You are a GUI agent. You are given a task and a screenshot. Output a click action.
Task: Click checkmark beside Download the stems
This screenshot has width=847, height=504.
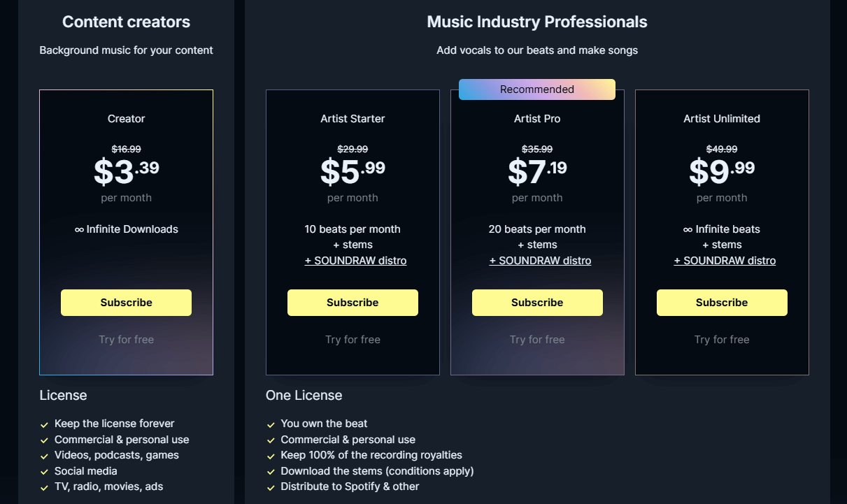(x=271, y=472)
